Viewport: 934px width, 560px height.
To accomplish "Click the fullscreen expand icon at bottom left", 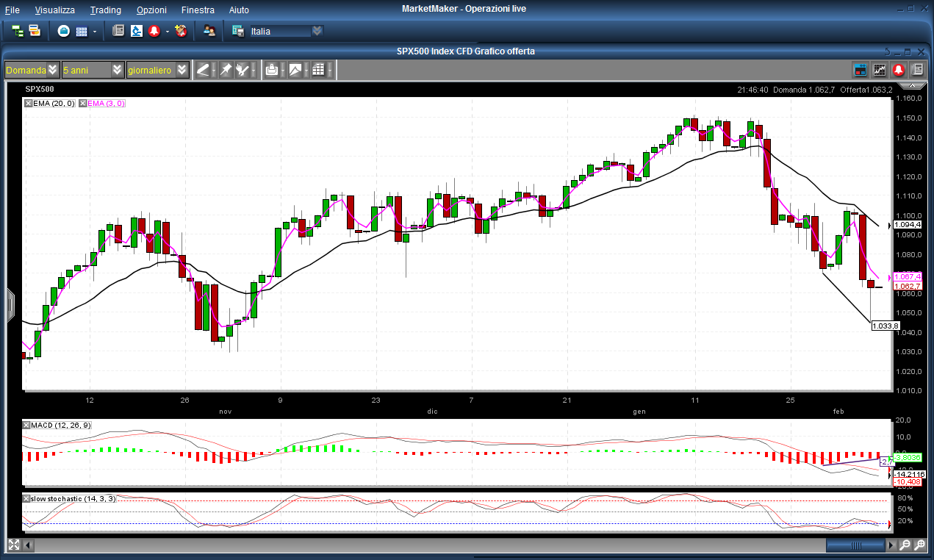I will [x=14, y=545].
